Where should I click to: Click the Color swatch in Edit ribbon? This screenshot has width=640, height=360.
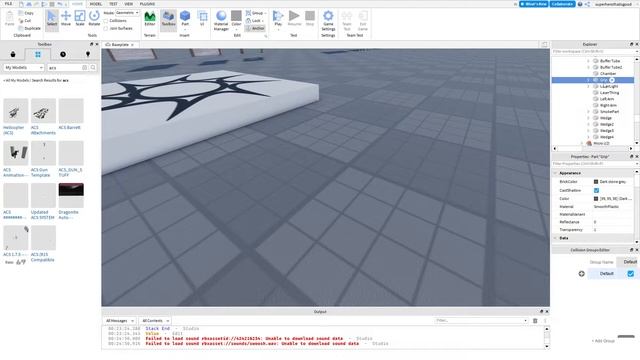[236, 16]
